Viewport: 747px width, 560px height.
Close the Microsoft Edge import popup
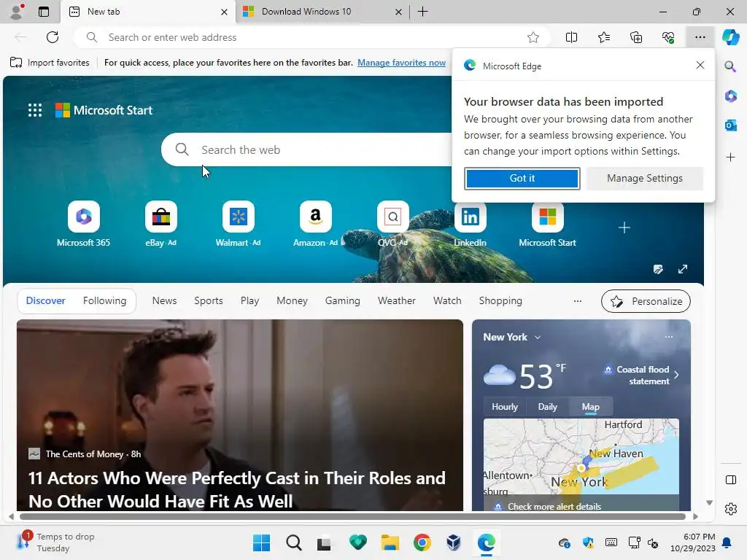tap(700, 65)
